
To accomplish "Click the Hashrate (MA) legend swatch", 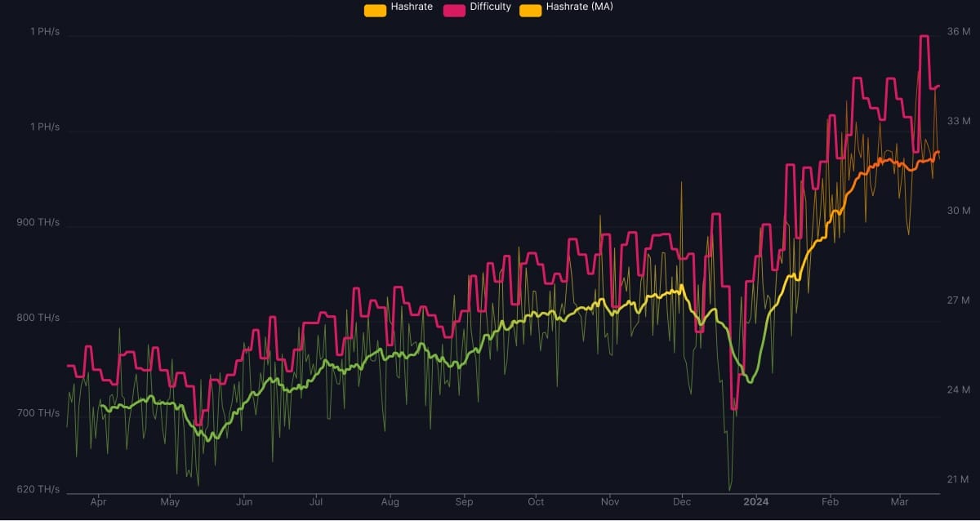I will click(530, 10).
